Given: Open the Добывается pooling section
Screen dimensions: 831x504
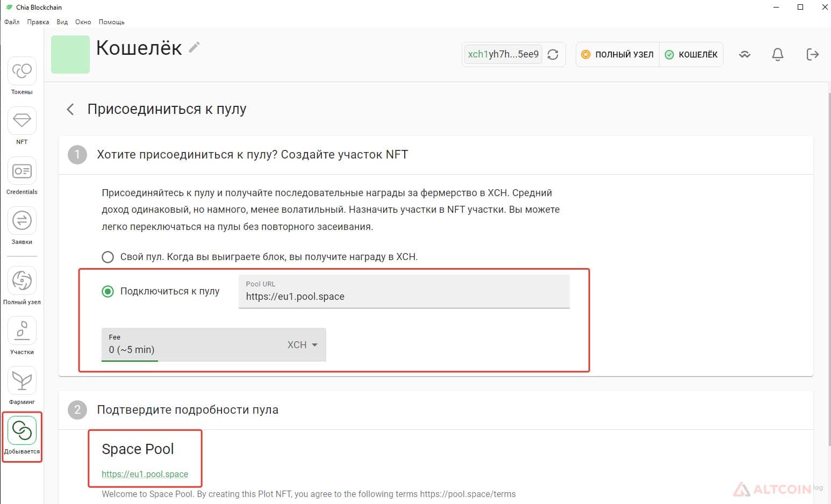Looking at the screenshot, I should [22, 436].
